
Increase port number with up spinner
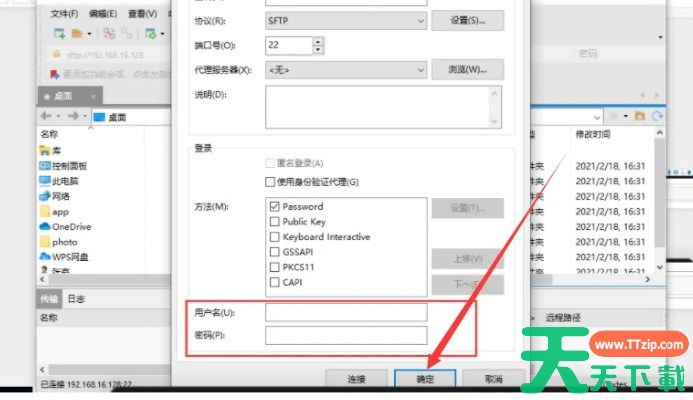click(x=318, y=41)
